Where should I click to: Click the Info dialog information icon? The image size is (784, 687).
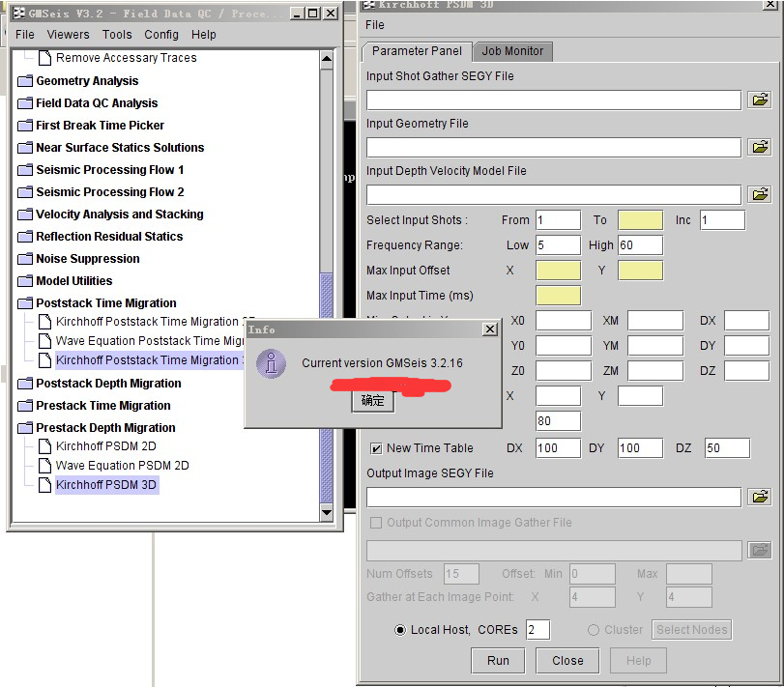pos(271,363)
